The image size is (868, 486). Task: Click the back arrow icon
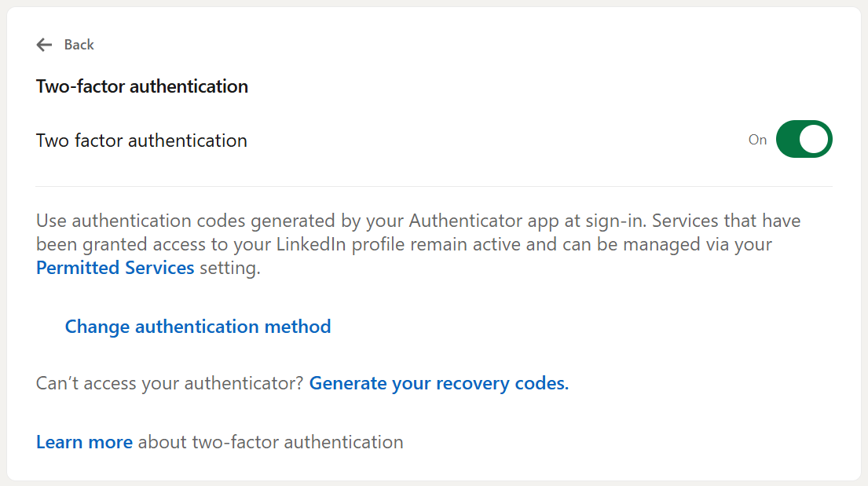(44, 45)
